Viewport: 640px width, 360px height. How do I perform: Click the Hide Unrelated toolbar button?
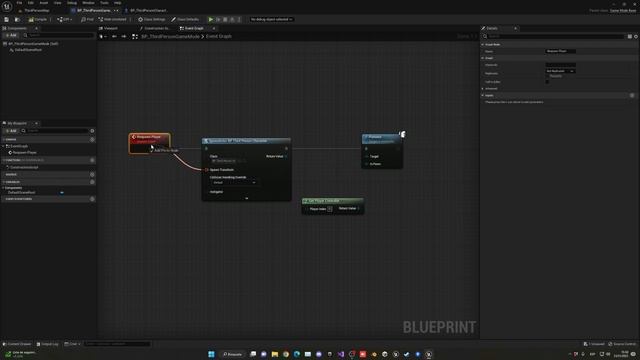[113, 19]
